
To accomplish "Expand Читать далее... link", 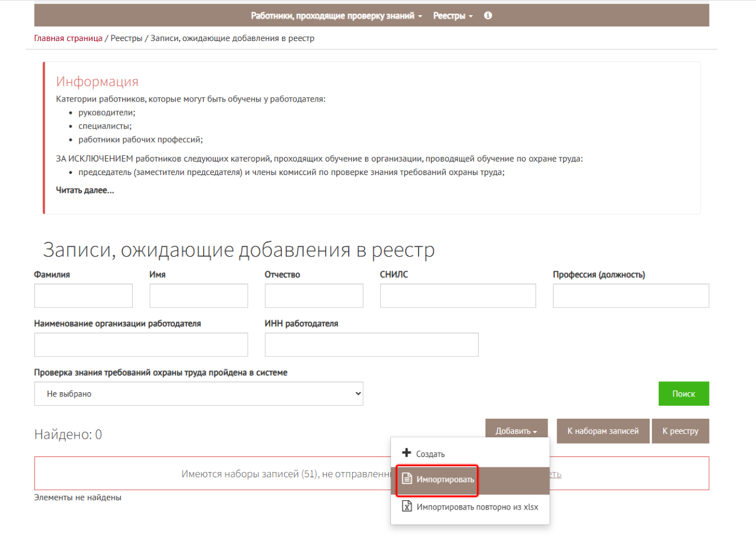I will (x=85, y=190).
